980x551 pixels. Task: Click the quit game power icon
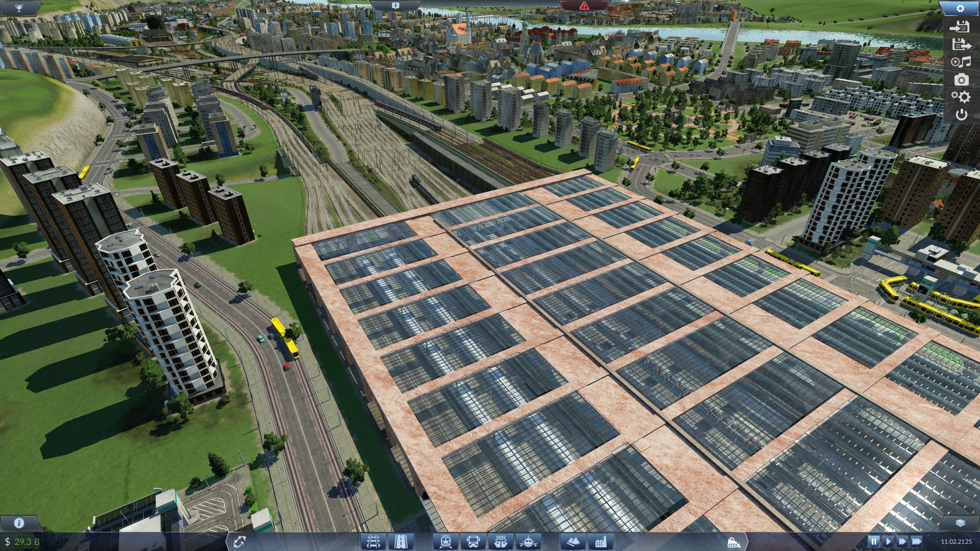tap(961, 114)
